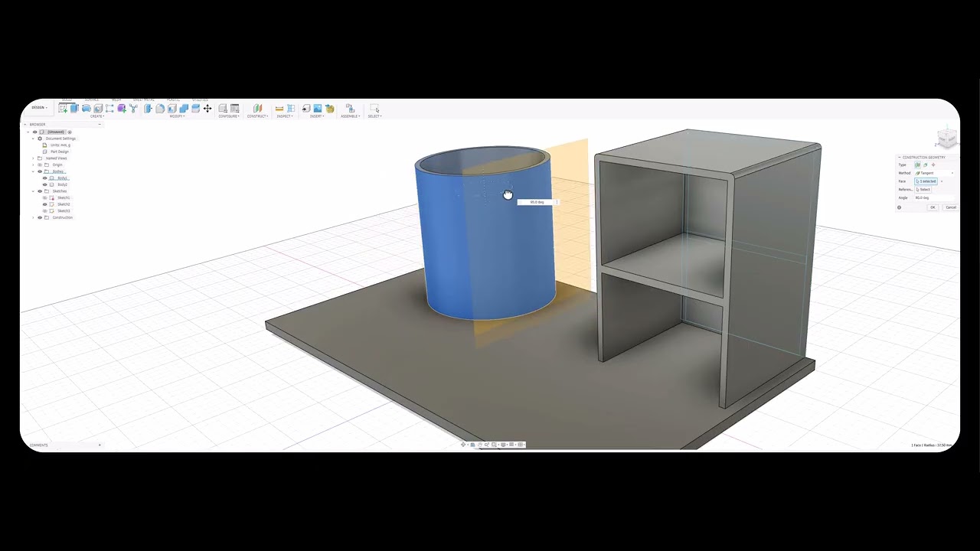Click OK in Construction Geometry dialog
Image resolution: width=980 pixels, height=551 pixels.
click(x=933, y=207)
